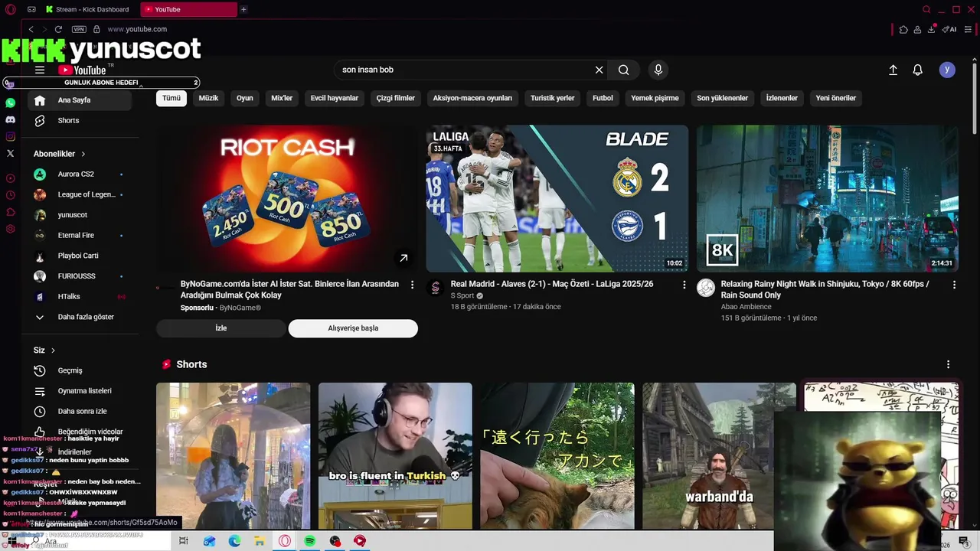The image size is (980, 551).
Task: Open File Explorer from the taskbar
Action: 260,541
